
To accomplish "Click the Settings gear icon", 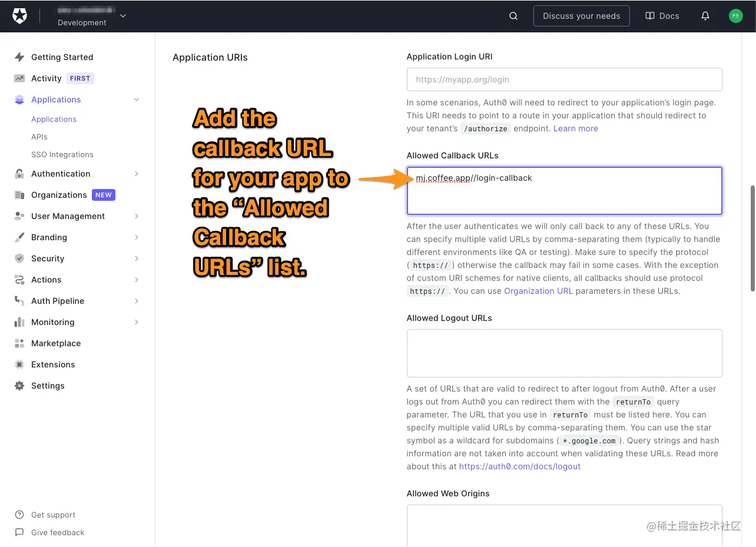I will pos(19,386).
